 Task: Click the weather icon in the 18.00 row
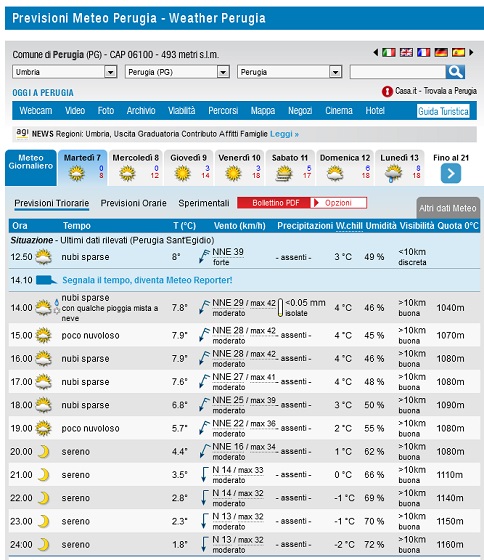44,405
